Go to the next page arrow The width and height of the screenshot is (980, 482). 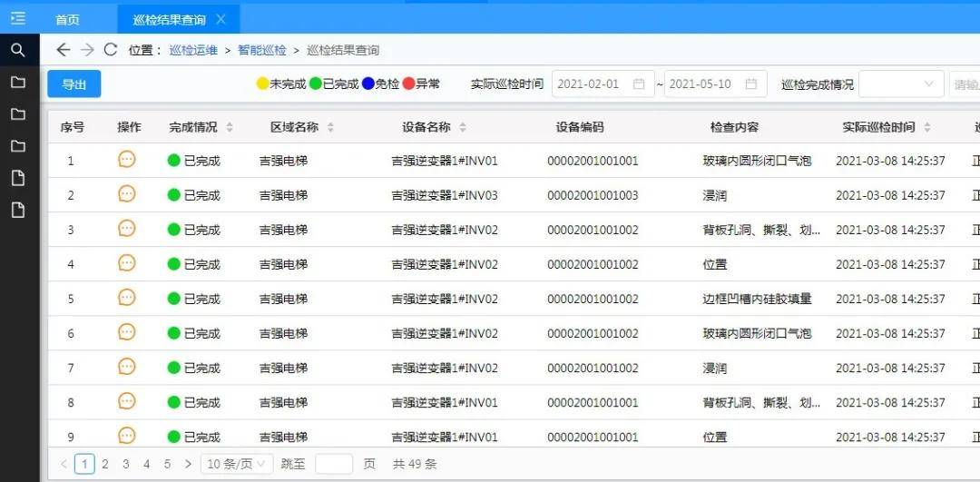188,464
